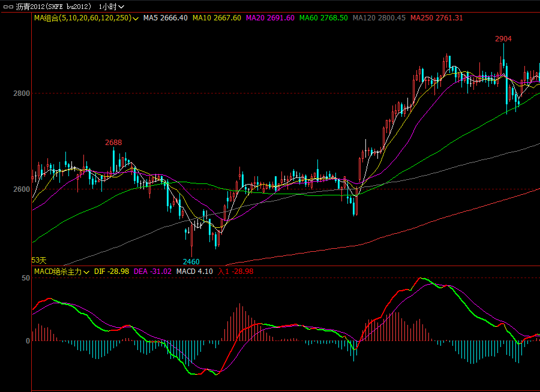Screen dimensions: 540x392
Task: Click the 50 MACD axis label
Action: pyautogui.click(x=26, y=278)
